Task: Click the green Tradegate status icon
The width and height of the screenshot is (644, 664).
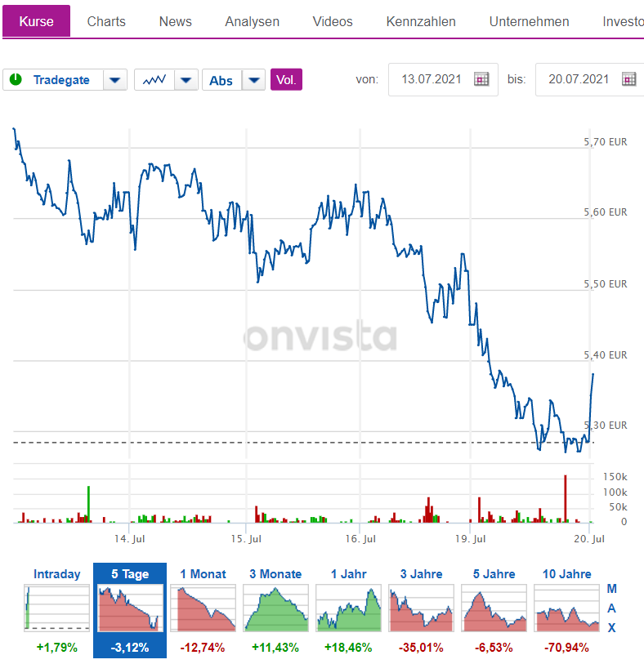Action: [16, 79]
